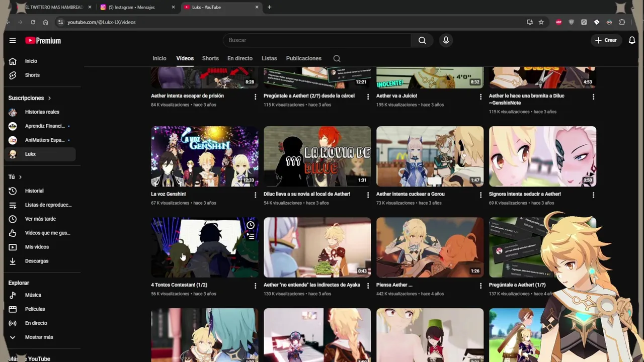The image size is (644, 362).
Task: Open a new browser tab
Action: click(x=269, y=7)
